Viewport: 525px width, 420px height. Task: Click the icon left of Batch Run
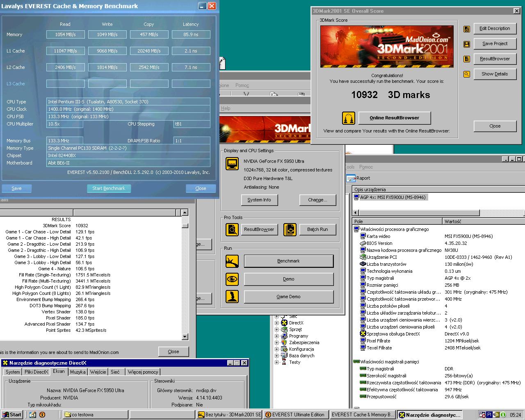[x=290, y=229]
